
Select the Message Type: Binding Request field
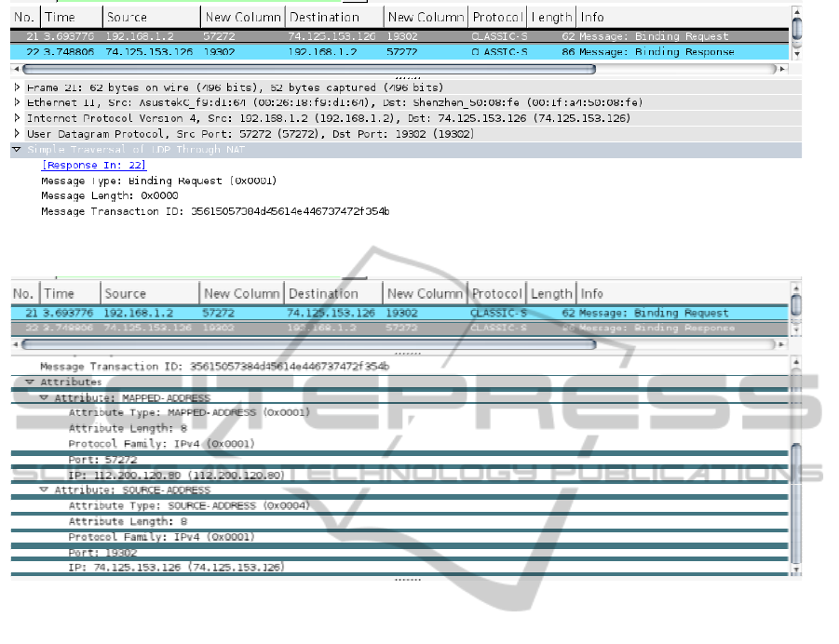158,181
